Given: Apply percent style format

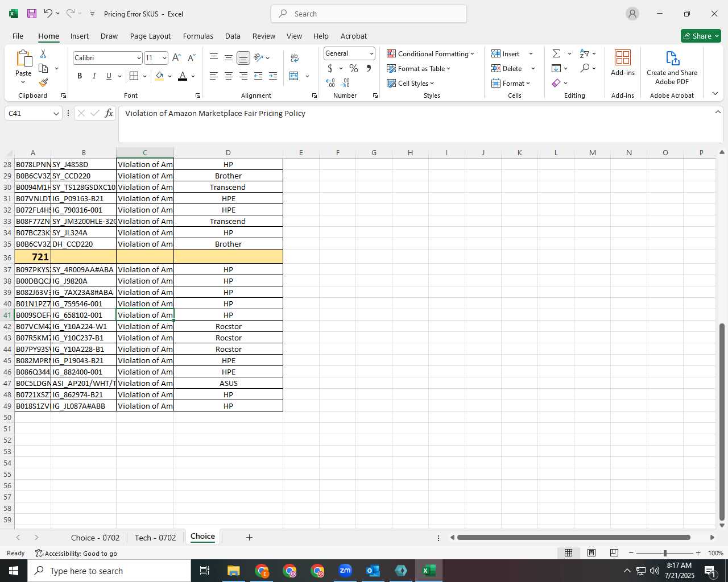Looking at the screenshot, I should pos(354,68).
